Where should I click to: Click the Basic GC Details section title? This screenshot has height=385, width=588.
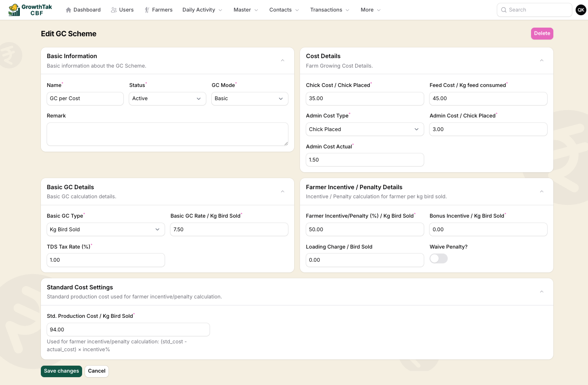(x=70, y=187)
